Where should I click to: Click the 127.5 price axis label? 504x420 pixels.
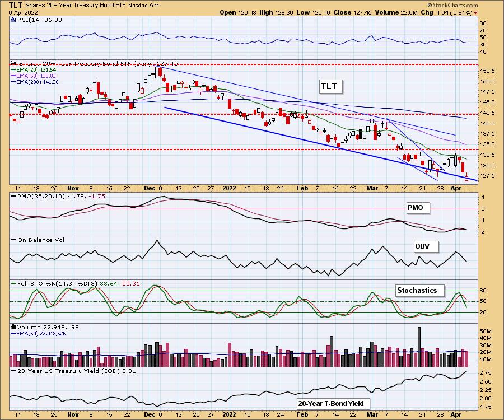coord(487,176)
